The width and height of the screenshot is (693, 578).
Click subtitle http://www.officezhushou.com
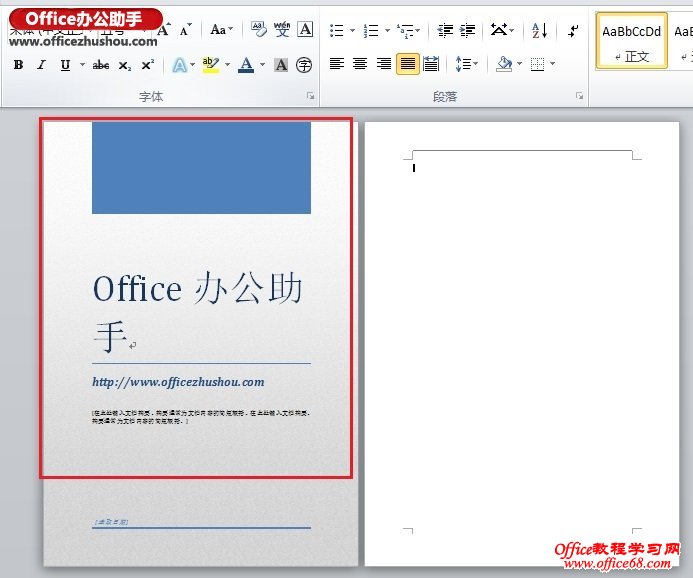point(178,382)
